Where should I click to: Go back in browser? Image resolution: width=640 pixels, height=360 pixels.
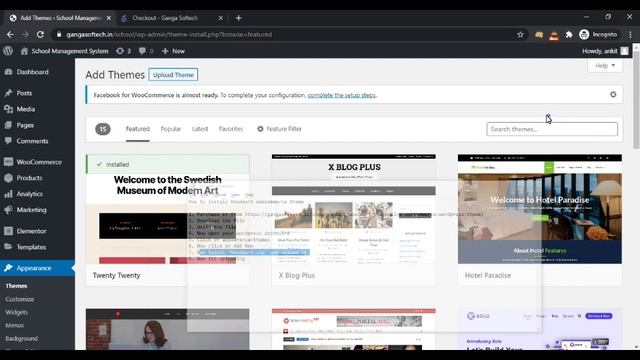click(10, 35)
